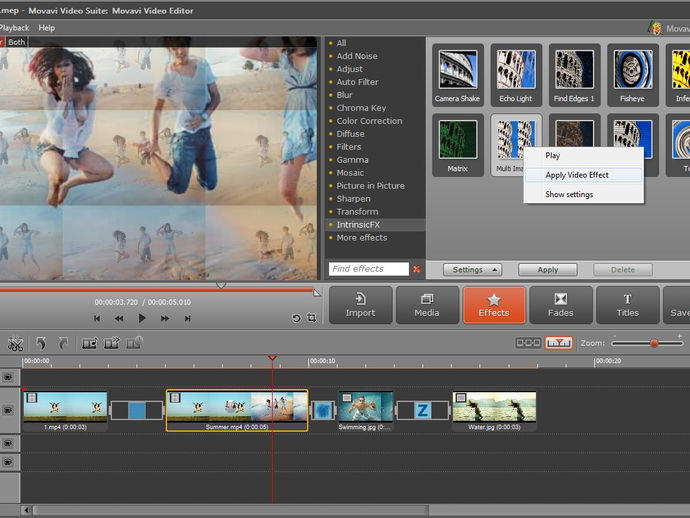Screen dimensions: 690x518
Task: Toggle visibility of main video track
Action: tap(8, 410)
